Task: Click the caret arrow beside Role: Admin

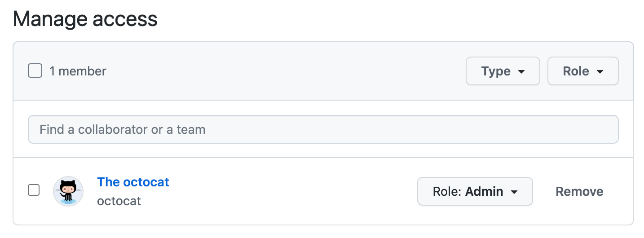Action: [x=515, y=192]
